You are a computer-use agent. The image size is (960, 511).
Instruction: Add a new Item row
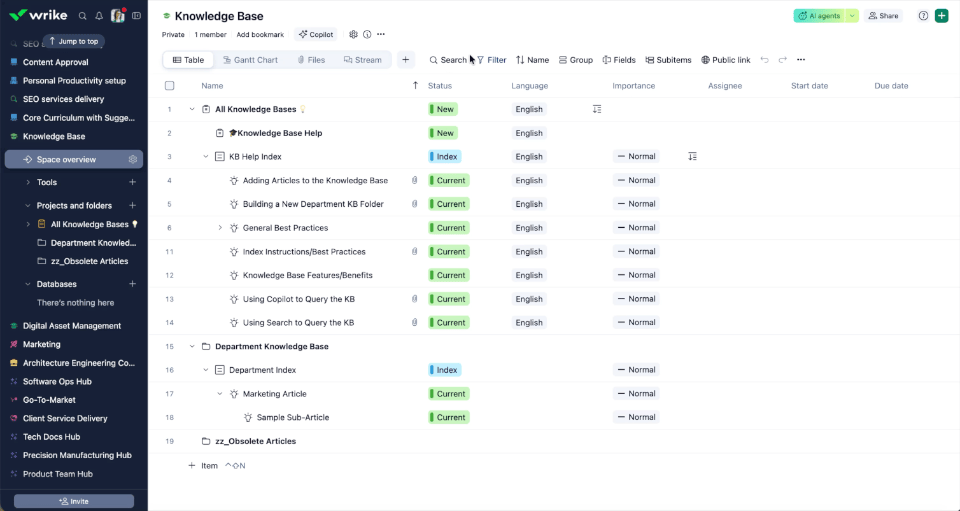click(x=203, y=466)
